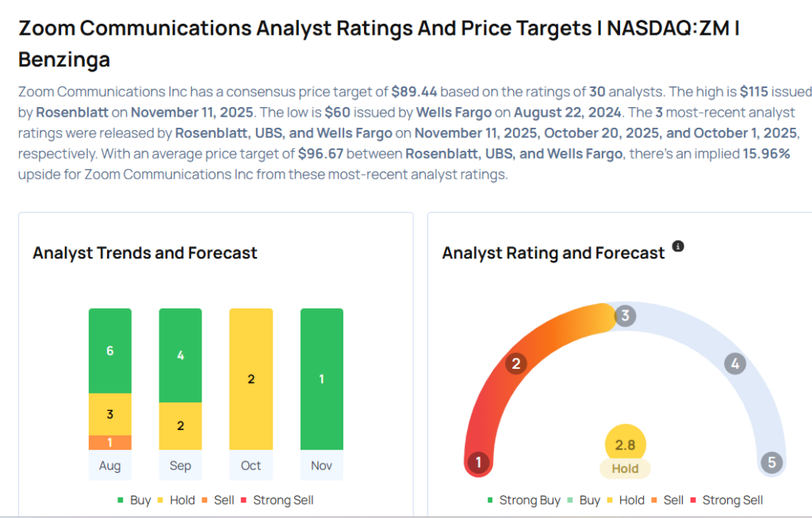
Task: Click the yellow 2.8 rating circle
Action: (626, 444)
